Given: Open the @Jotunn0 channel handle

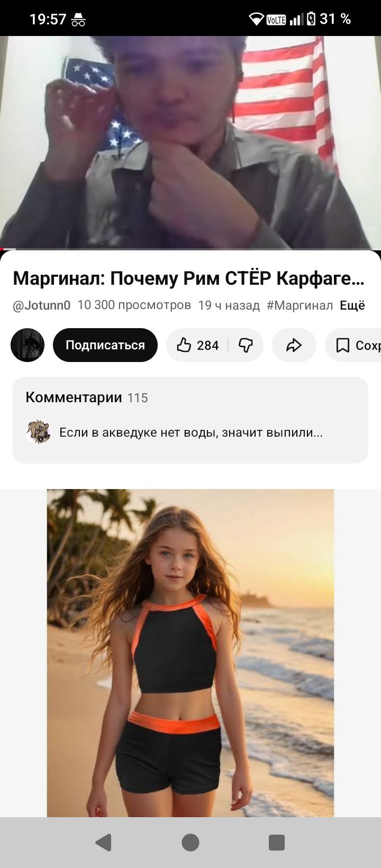Looking at the screenshot, I should click(x=41, y=305).
